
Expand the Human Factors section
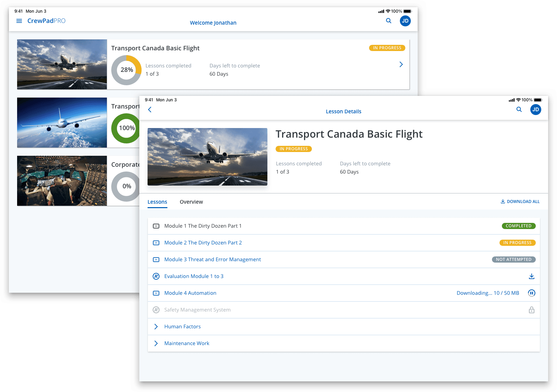tap(156, 327)
